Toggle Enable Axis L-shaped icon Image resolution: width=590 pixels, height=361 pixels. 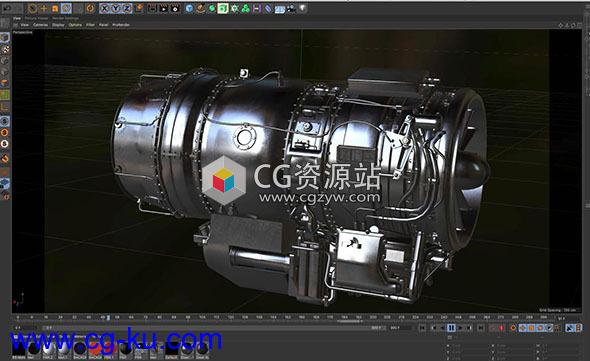(x=5, y=108)
